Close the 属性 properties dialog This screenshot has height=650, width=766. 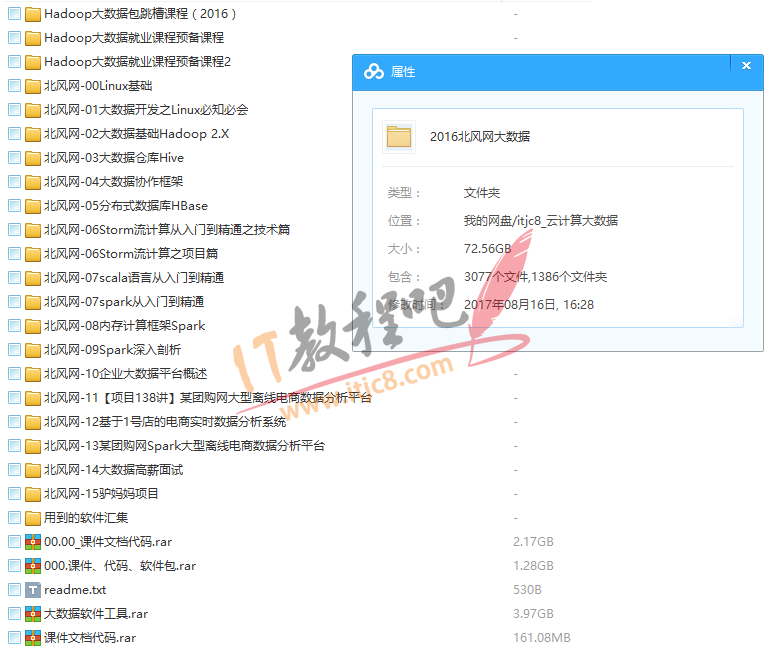click(746, 65)
